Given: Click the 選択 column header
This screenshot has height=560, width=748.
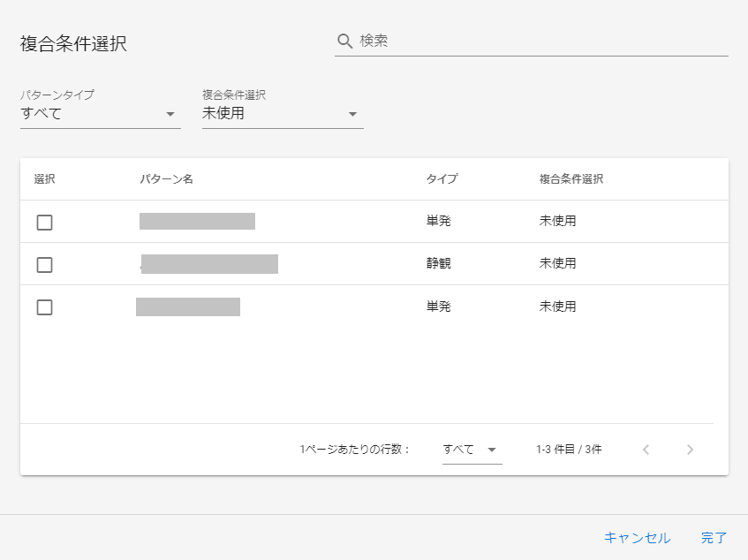Looking at the screenshot, I should [45, 179].
